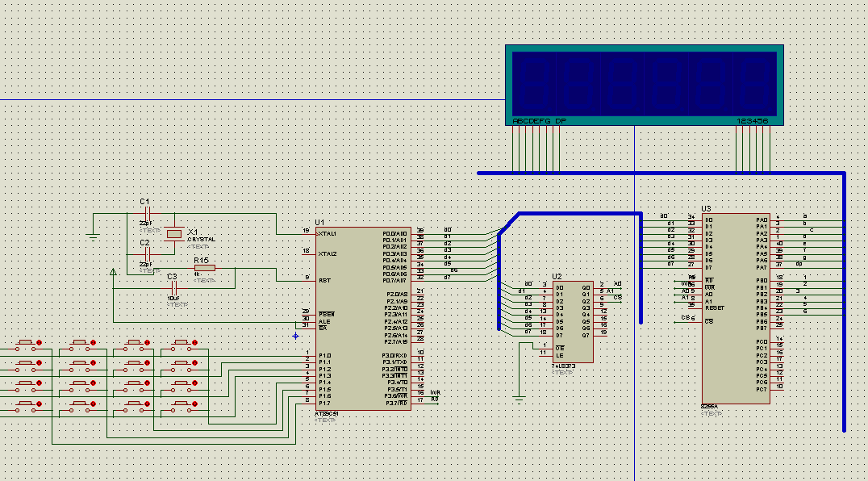The width and height of the screenshot is (868, 481).
Task: Select the six-digit seven-segment display
Action: coord(645,86)
